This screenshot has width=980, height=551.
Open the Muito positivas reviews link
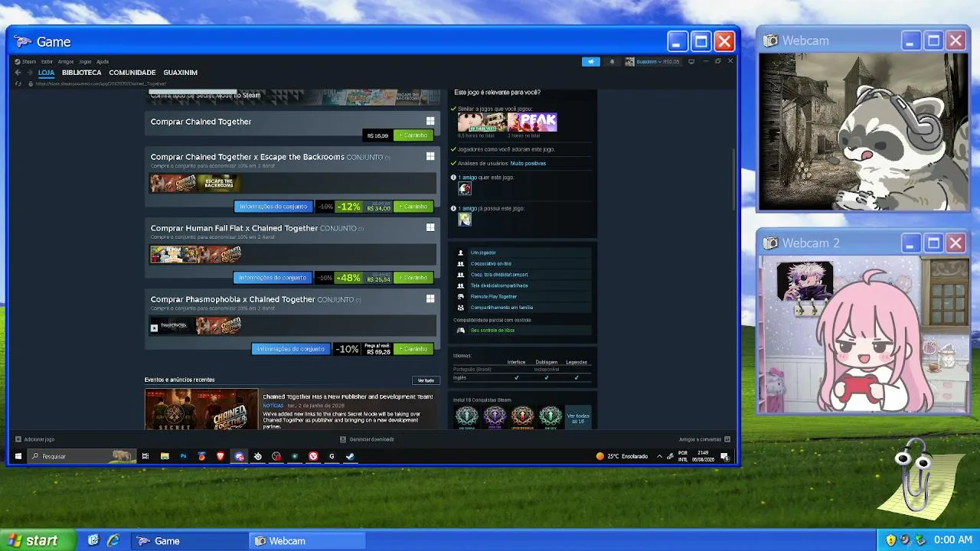pos(528,163)
